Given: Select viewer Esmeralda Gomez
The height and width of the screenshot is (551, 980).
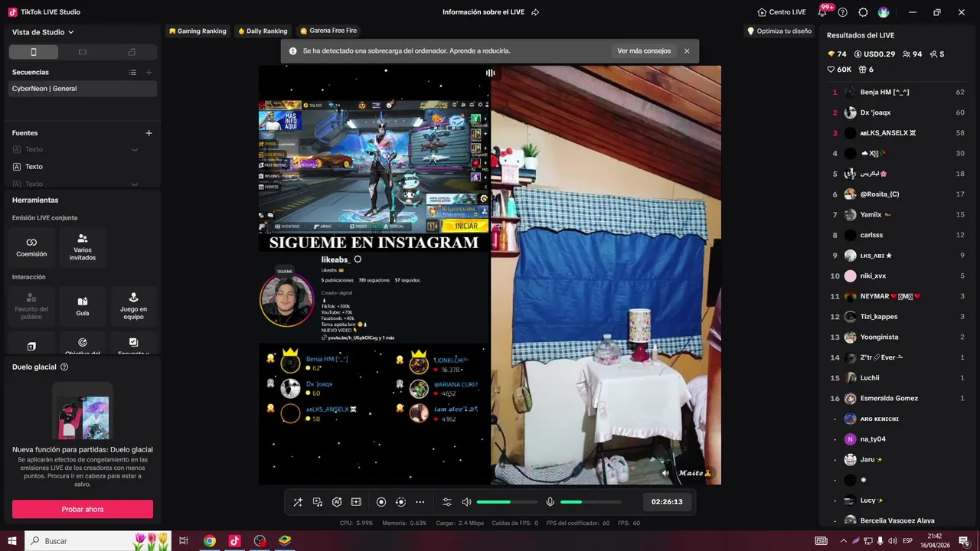Looking at the screenshot, I should [898, 398].
